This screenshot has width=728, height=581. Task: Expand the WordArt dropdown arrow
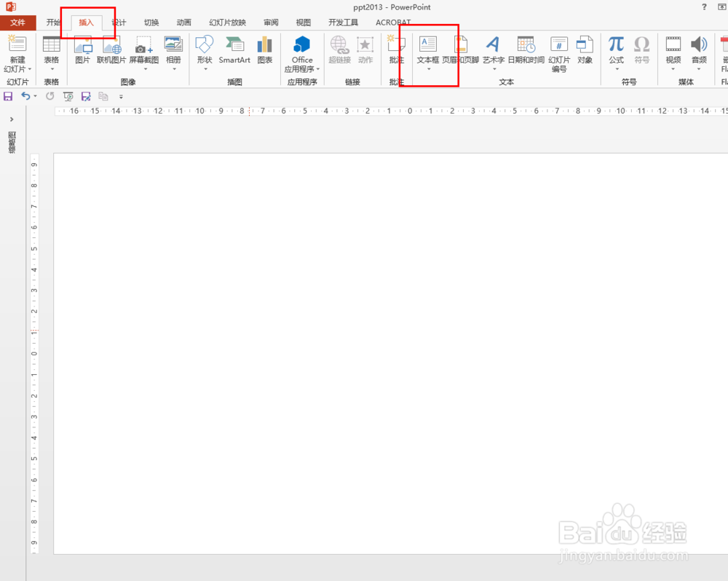pyautogui.click(x=494, y=69)
